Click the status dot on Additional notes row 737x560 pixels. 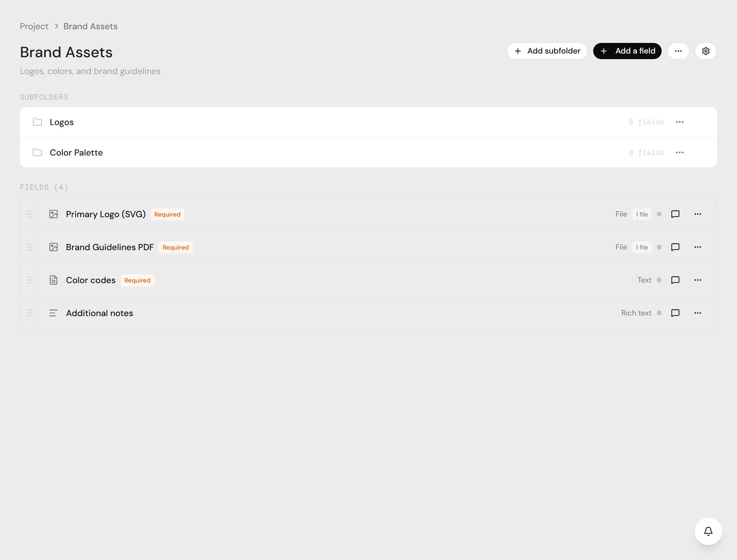(659, 313)
